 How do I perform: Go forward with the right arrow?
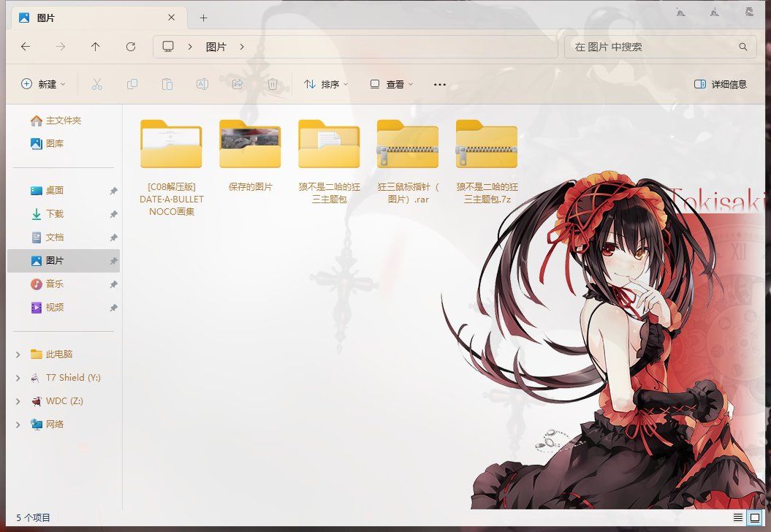coord(61,47)
